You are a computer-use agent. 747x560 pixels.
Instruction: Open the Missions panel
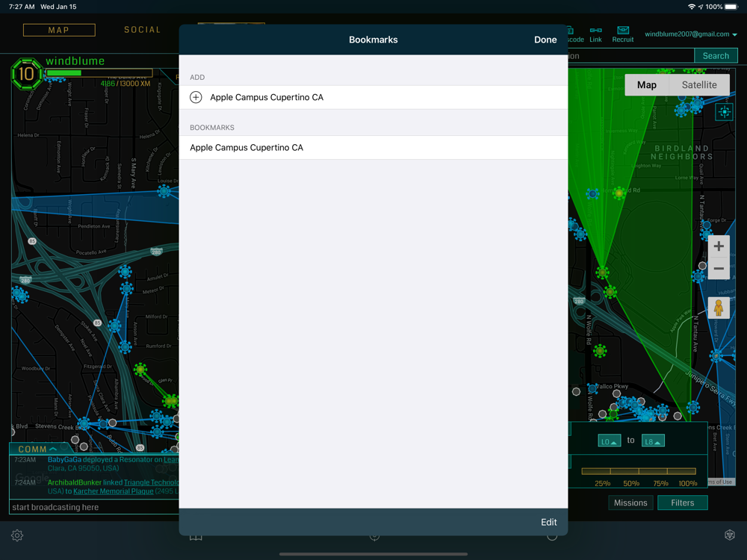tap(630, 503)
